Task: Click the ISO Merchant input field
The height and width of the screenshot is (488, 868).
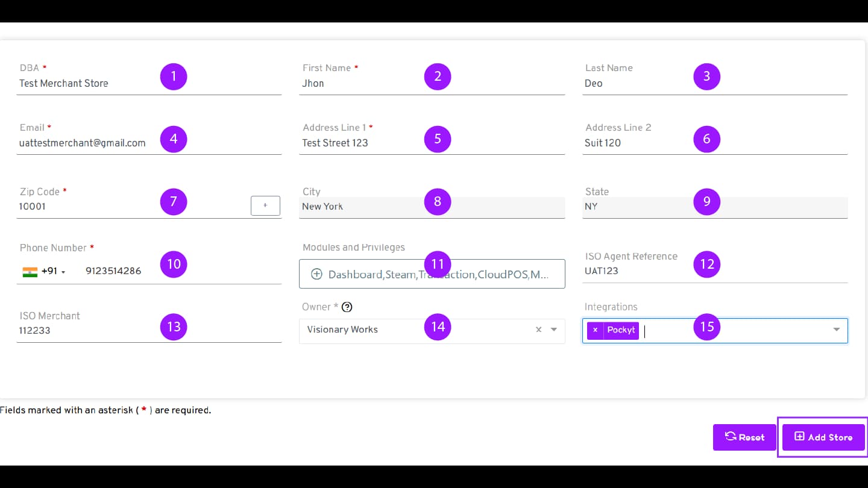Action: point(84,331)
